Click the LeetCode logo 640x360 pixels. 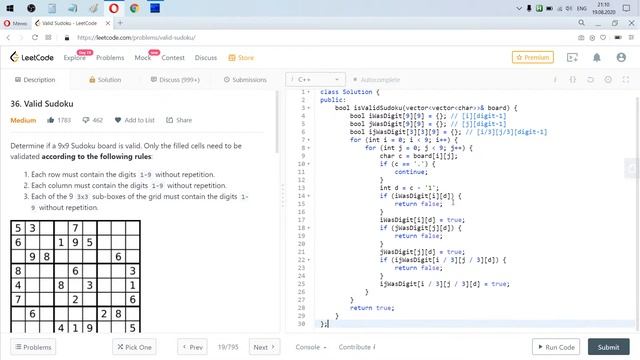[31, 58]
